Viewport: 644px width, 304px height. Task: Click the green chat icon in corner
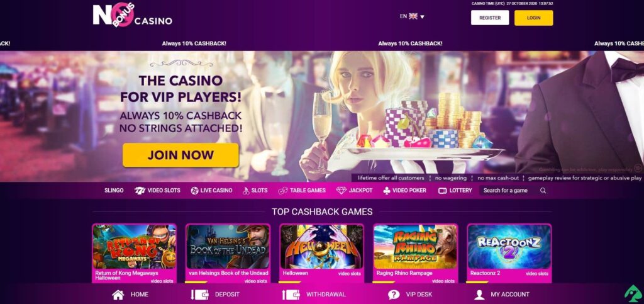pyautogui.click(x=633, y=294)
